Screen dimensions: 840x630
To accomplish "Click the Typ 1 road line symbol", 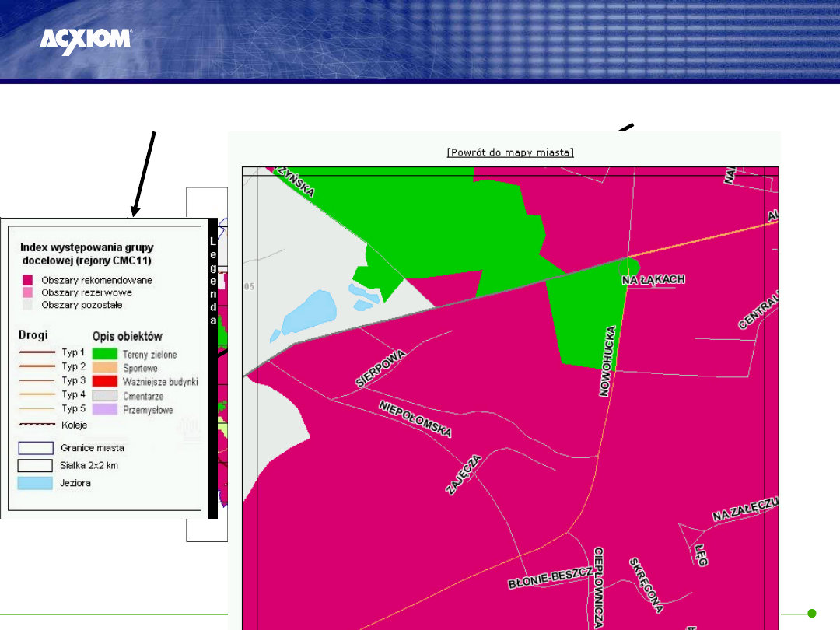I will [x=37, y=352].
